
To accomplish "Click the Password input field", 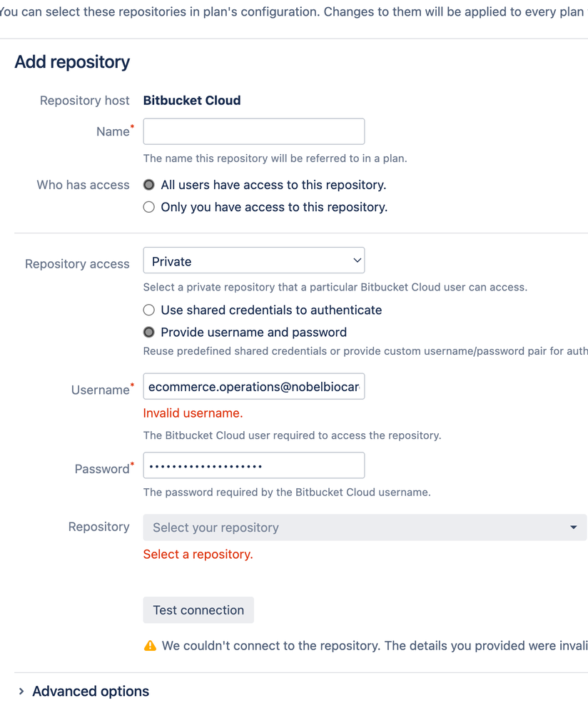I will pos(254,465).
